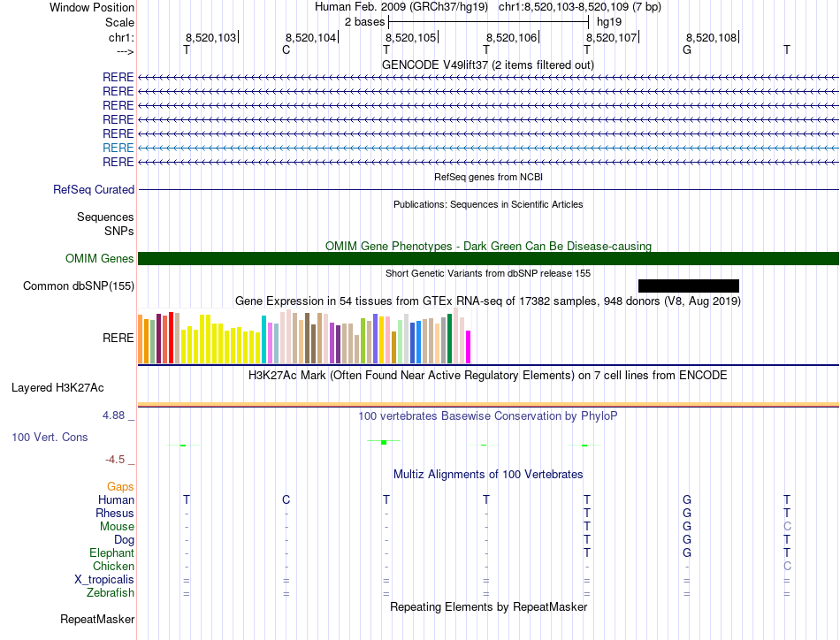Select the Elephant species label
Screen dimensions: 840x640
coord(112,552)
